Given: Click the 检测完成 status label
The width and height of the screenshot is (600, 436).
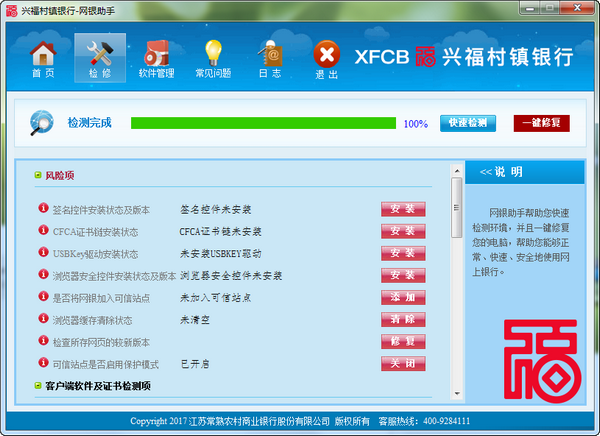Looking at the screenshot, I should (90, 122).
